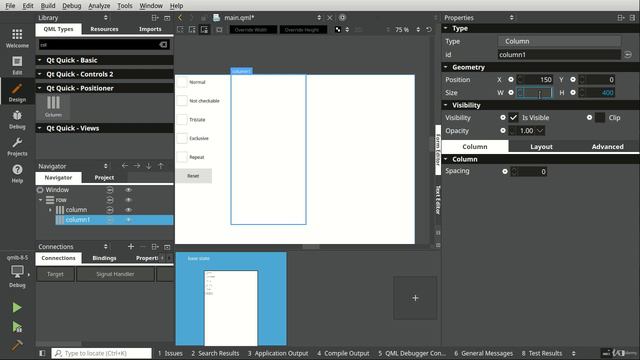
Task: Add a new state
Action: coord(415,298)
